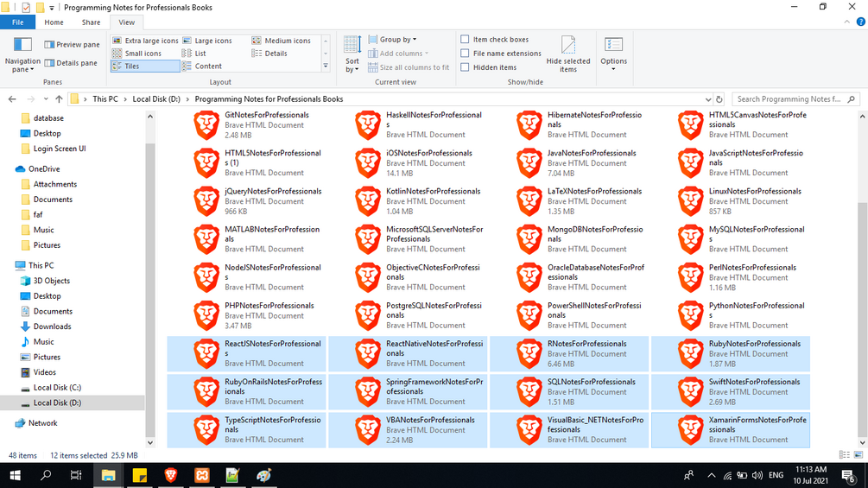The width and height of the screenshot is (868, 488).
Task: Switch to large thumbnails status bar icon
Action: pyautogui.click(x=858, y=455)
